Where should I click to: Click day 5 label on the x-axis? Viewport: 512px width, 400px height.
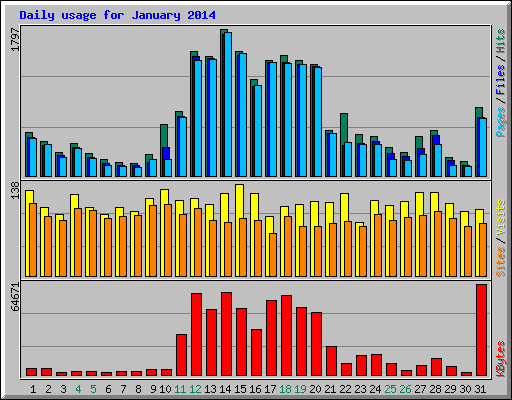(x=93, y=389)
